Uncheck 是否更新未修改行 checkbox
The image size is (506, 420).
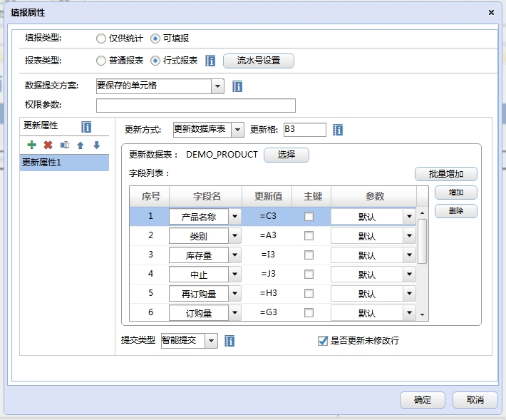tap(323, 341)
